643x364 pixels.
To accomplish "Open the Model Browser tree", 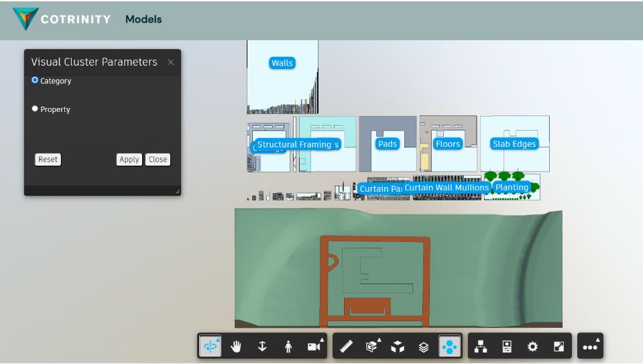I will pos(481,347).
